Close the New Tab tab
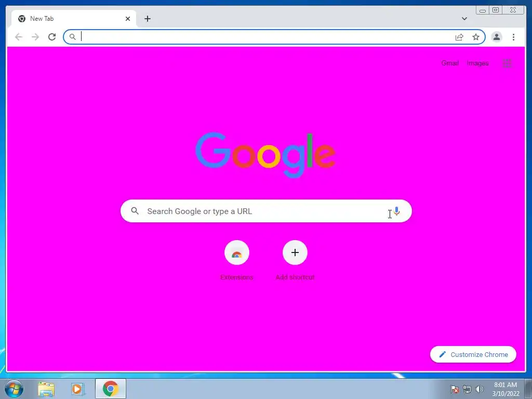Viewport: 532px width, 399px height. pyautogui.click(x=128, y=19)
